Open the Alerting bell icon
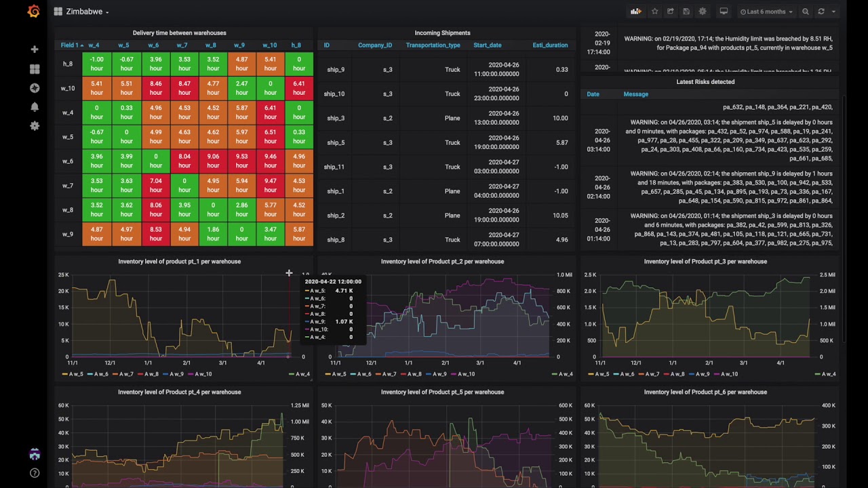The height and width of the screenshot is (488, 868). tap(35, 107)
